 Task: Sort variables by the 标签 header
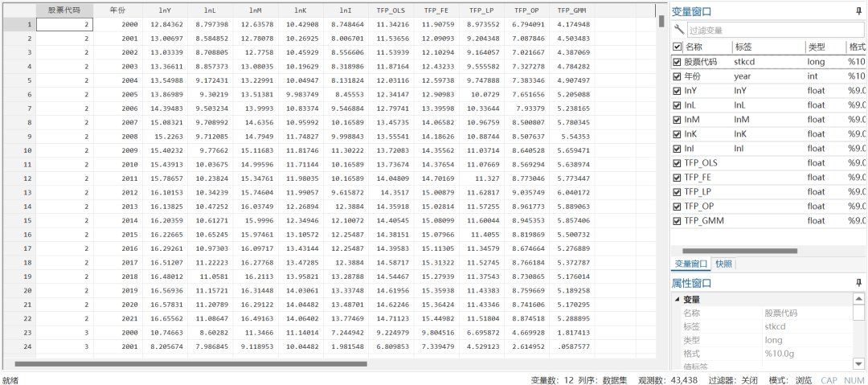click(768, 47)
